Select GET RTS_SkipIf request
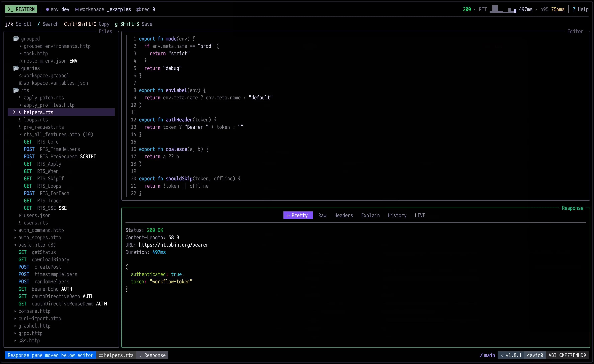Screen dimensions: 594x364 coord(44,179)
